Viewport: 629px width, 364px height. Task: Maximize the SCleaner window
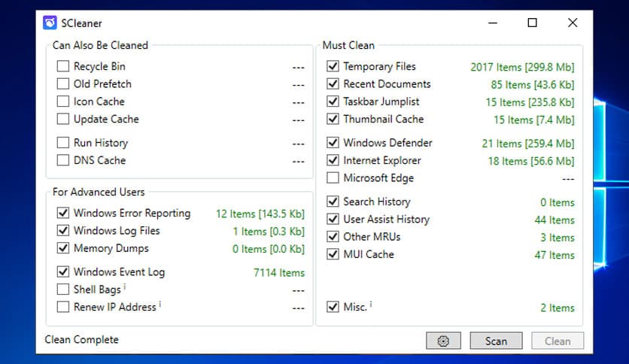click(x=533, y=23)
